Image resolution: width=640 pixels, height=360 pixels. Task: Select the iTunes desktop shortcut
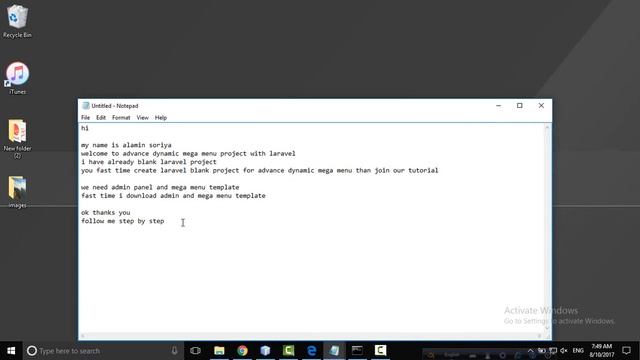(17, 78)
